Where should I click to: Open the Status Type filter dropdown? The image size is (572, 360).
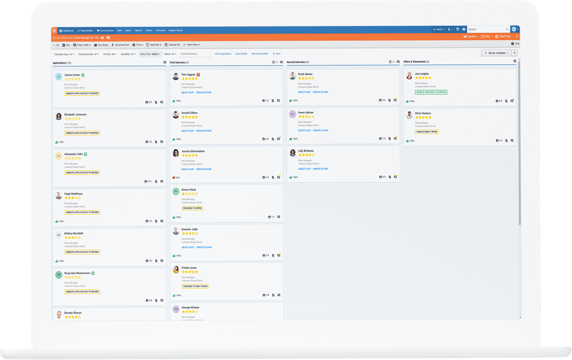tap(150, 54)
